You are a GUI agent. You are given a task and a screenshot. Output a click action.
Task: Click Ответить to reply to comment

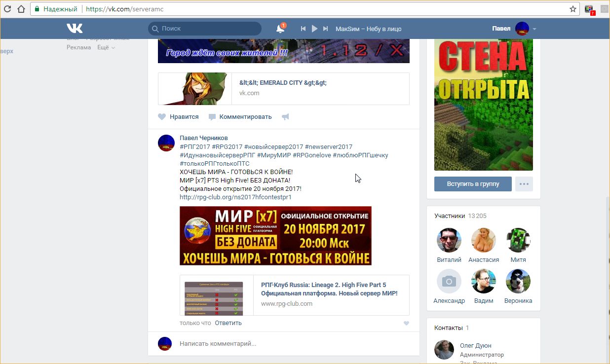[228, 323]
